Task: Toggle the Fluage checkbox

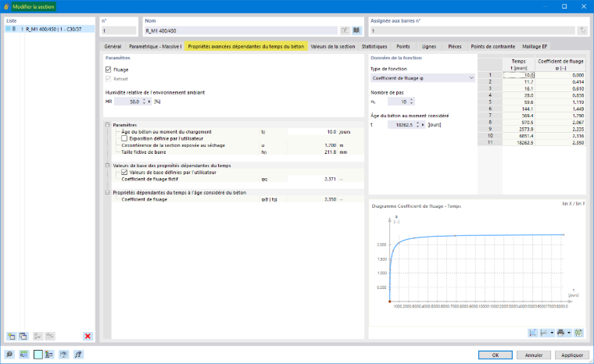Action: 109,70
